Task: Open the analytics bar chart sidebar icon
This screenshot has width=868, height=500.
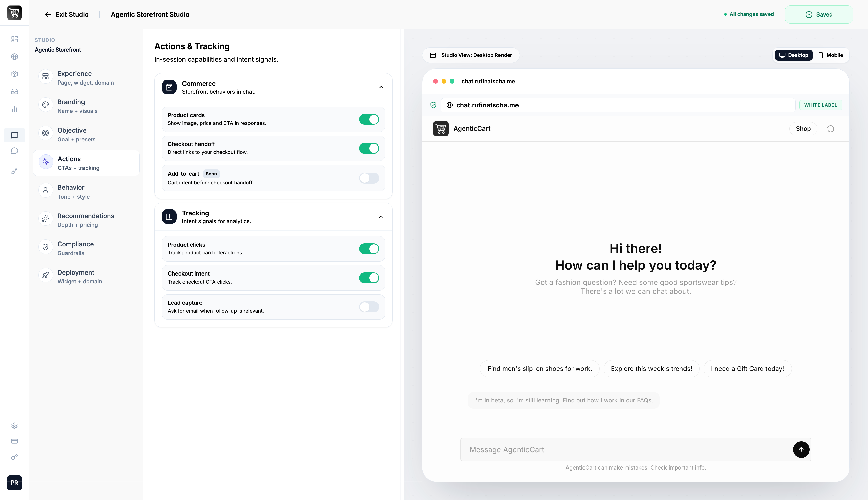Action: click(14, 108)
